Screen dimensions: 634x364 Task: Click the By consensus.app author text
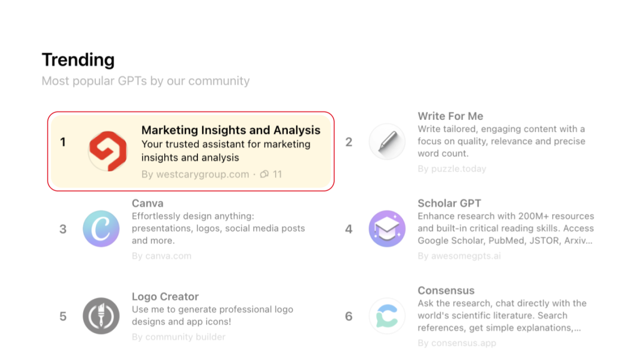[457, 343]
